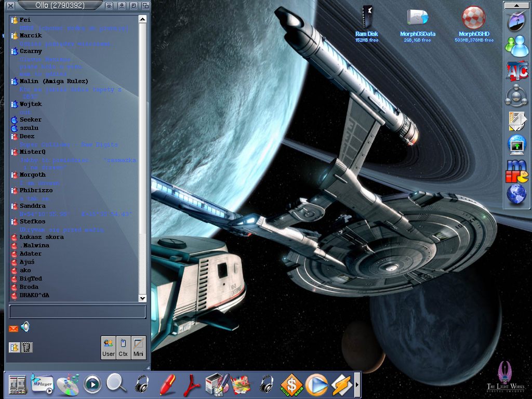532x399 pixels.
Task: Toggle the eye icon in Ollo title bar
Action: pyautogui.click(x=109, y=6)
